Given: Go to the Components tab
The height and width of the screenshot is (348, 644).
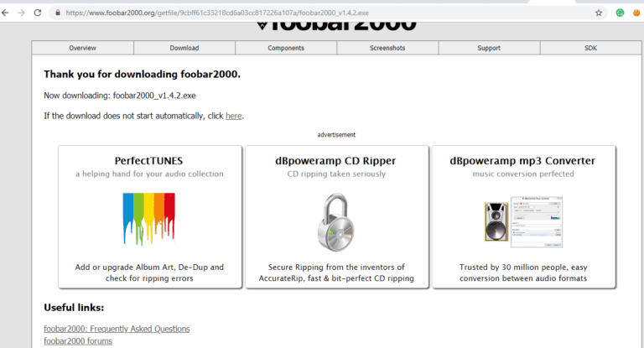Looking at the screenshot, I should coord(286,48).
